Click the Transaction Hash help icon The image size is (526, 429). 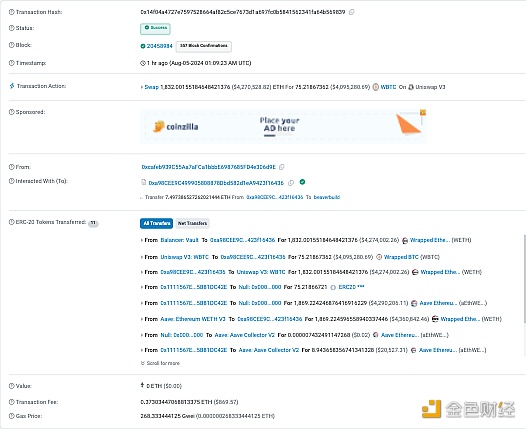[11, 12]
